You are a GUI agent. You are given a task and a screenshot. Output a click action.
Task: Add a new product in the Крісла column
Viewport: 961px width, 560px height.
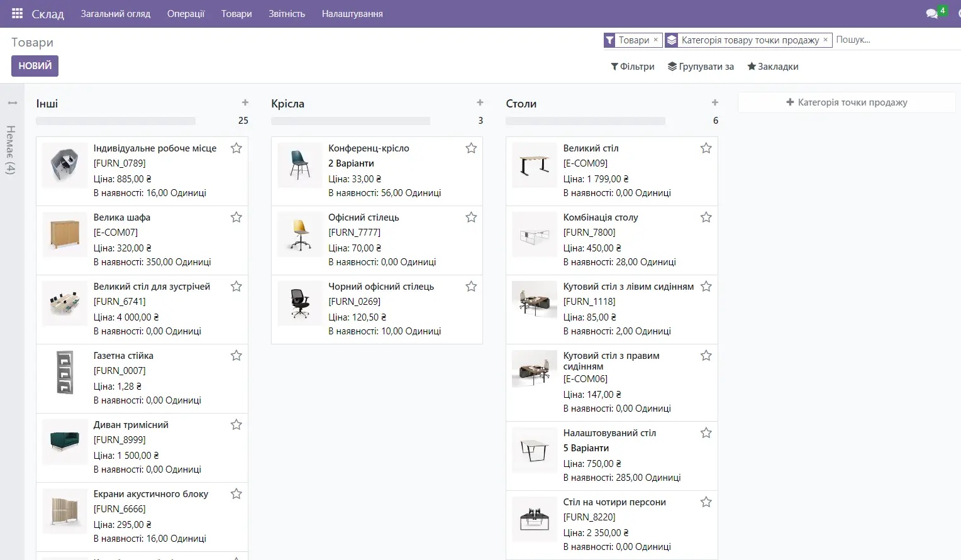[480, 102]
